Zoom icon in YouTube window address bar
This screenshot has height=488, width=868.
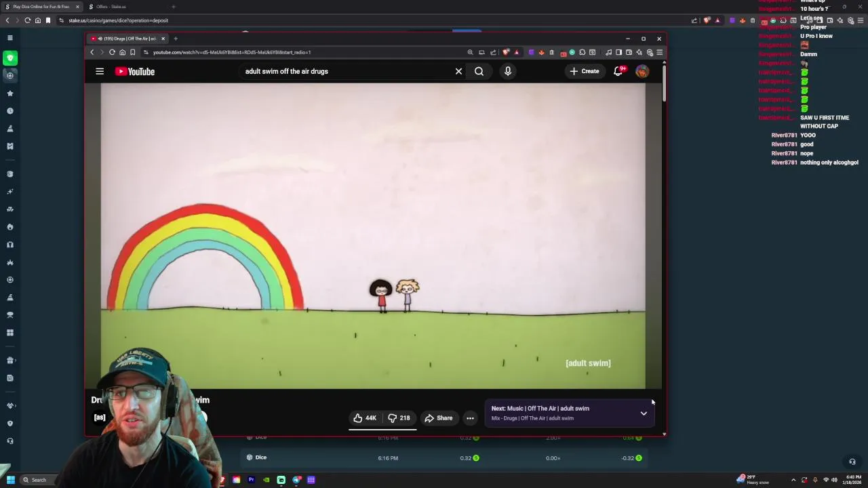click(x=470, y=52)
